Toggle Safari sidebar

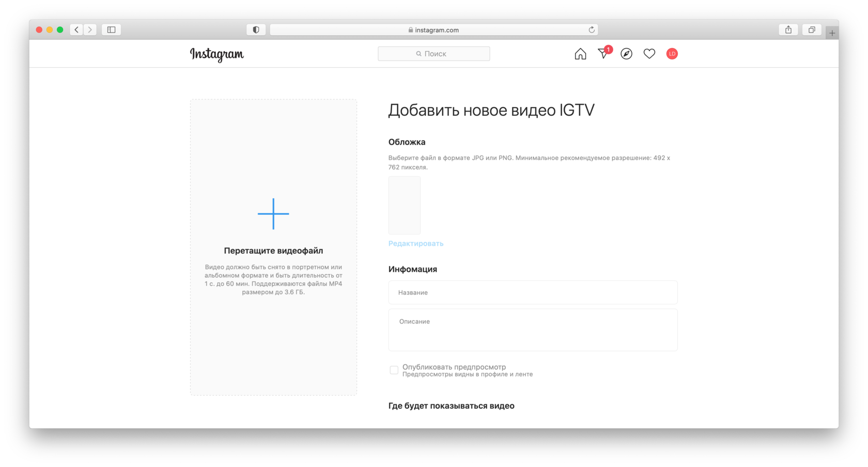coord(111,30)
